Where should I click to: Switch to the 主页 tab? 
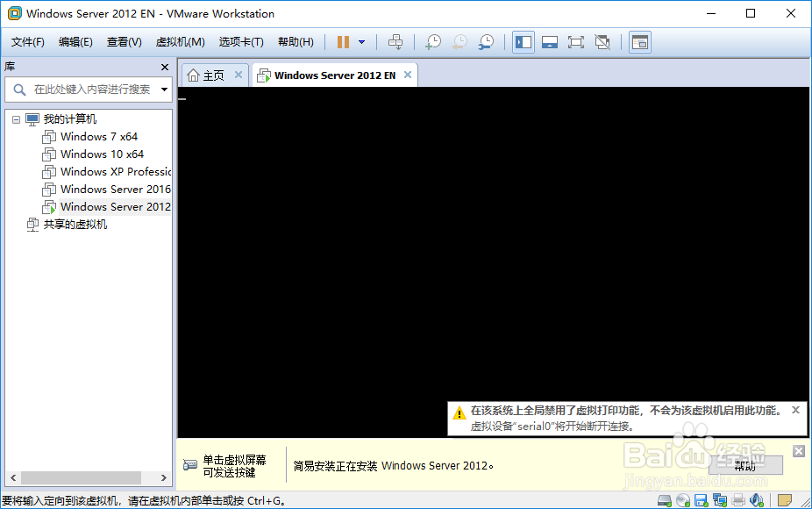point(214,75)
